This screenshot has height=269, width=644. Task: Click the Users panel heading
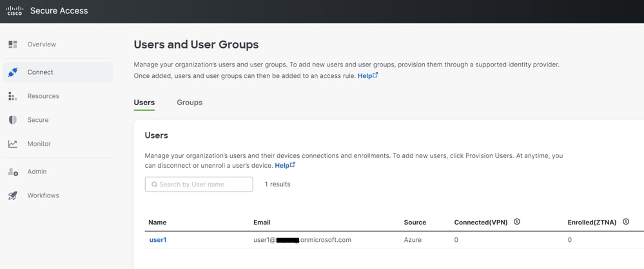(x=157, y=135)
